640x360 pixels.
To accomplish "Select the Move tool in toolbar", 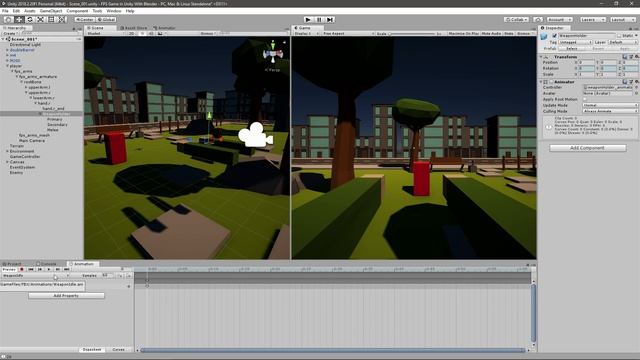I will click(x=19, y=19).
